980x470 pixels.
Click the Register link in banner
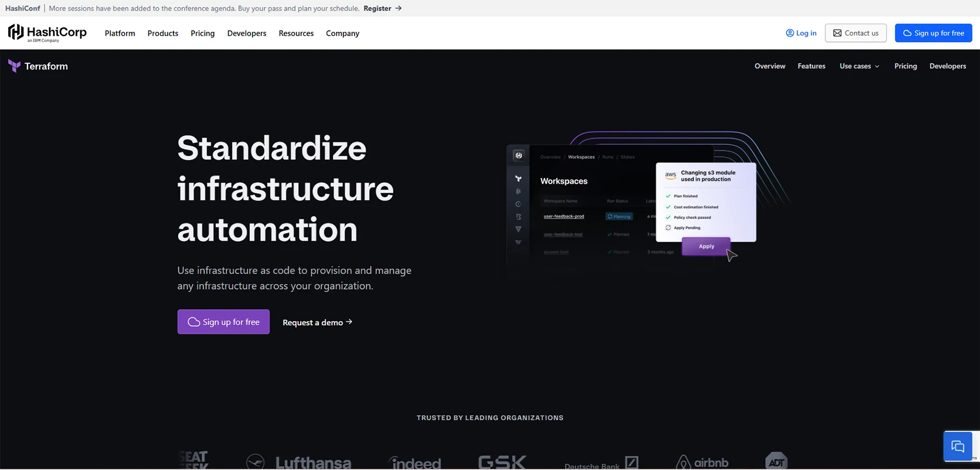click(382, 8)
